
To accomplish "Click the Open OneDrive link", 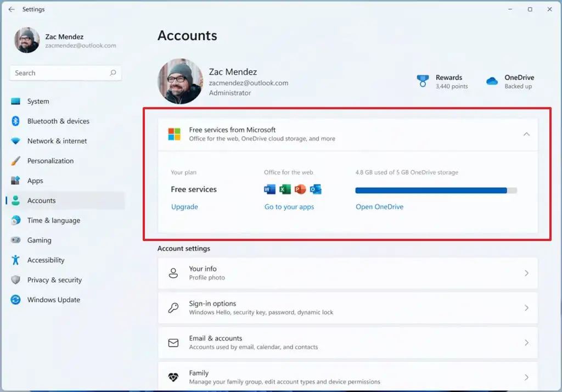I will click(x=379, y=207).
